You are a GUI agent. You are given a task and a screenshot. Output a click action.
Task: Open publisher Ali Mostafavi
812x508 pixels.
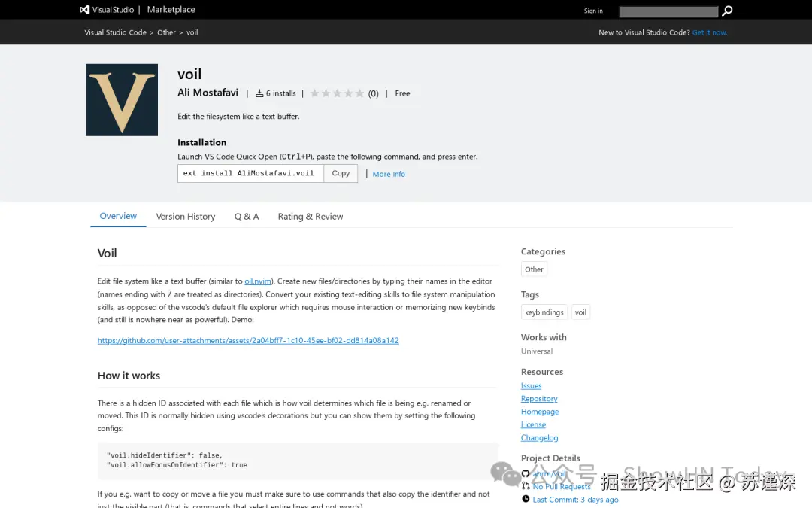pyautogui.click(x=208, y=93)
